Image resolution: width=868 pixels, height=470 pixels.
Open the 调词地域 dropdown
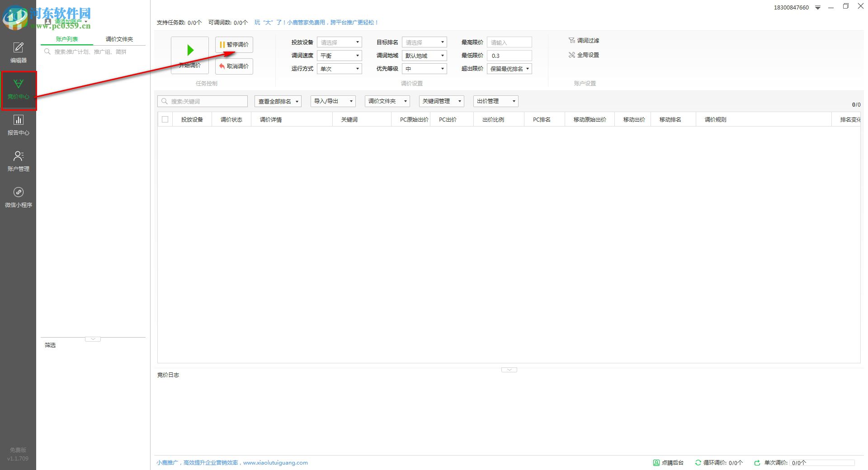(x=425, y=56)
